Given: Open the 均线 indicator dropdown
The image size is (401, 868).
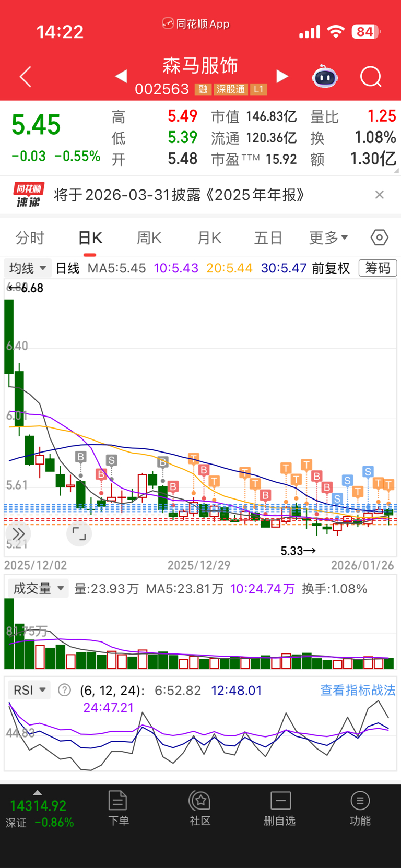Looking at the screenshot, I should click(28, 268).
